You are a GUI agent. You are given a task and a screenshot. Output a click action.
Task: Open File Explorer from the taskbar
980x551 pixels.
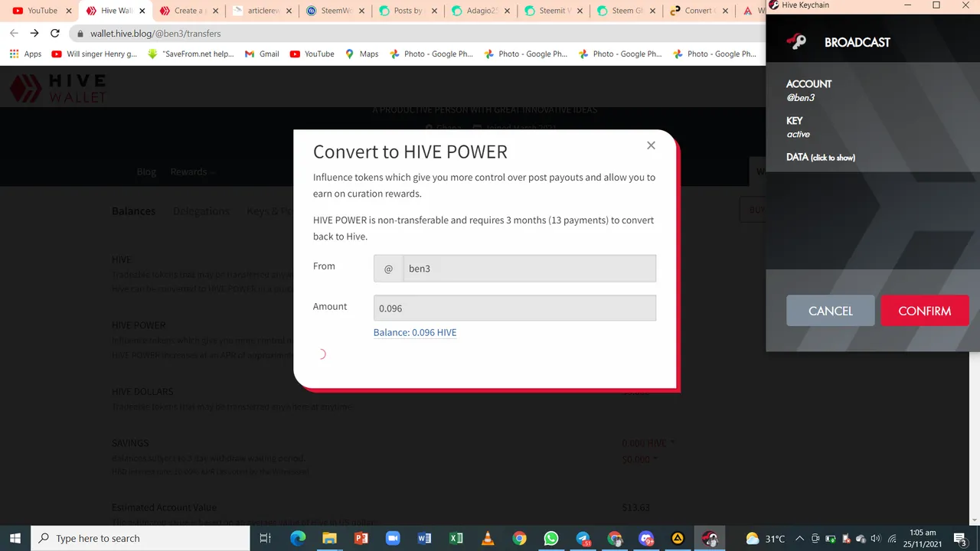pos(329,538)
